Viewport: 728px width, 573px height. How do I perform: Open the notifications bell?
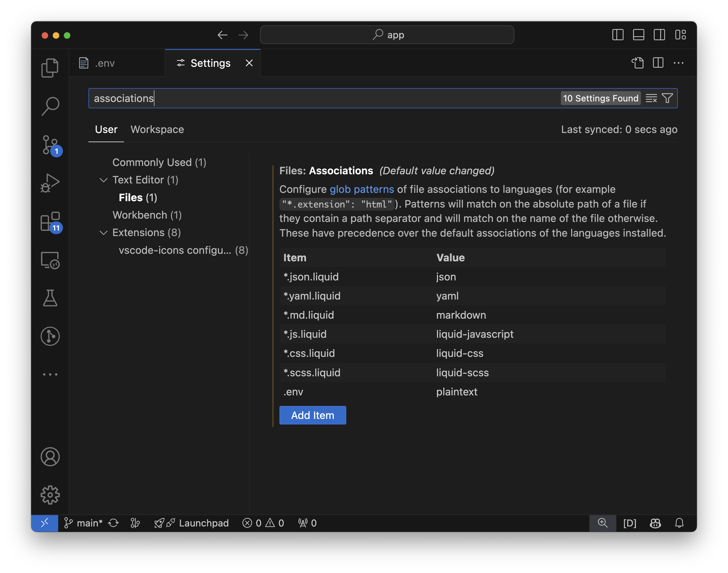(x=680, y=523)
